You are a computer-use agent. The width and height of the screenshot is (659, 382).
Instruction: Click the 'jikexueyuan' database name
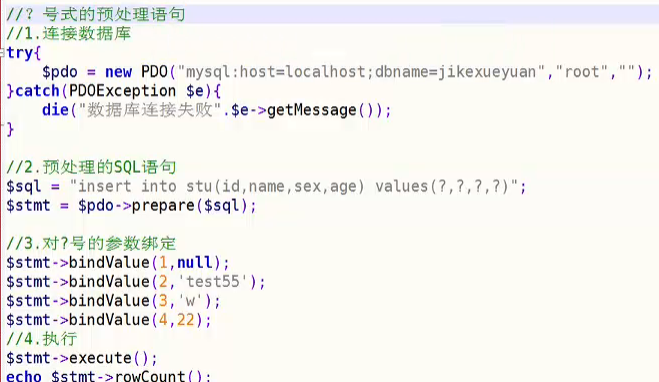(487, 72)
